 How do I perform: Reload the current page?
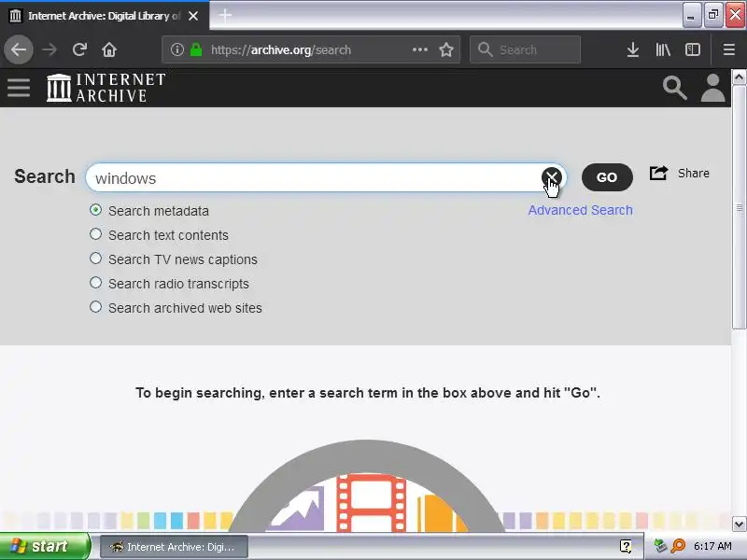pyautogui.click(x=79, y=49)
